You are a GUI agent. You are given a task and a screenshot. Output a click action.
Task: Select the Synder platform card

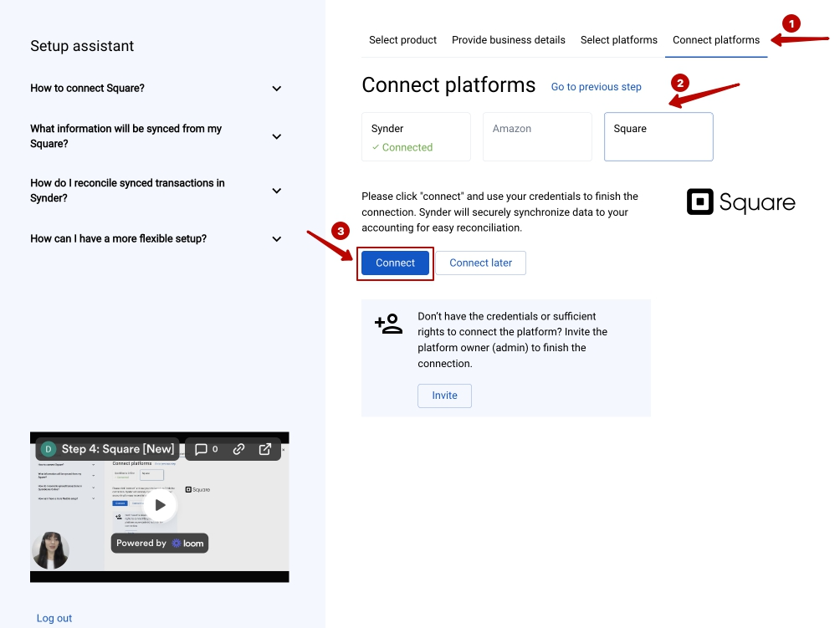click(x=417, y=136)
